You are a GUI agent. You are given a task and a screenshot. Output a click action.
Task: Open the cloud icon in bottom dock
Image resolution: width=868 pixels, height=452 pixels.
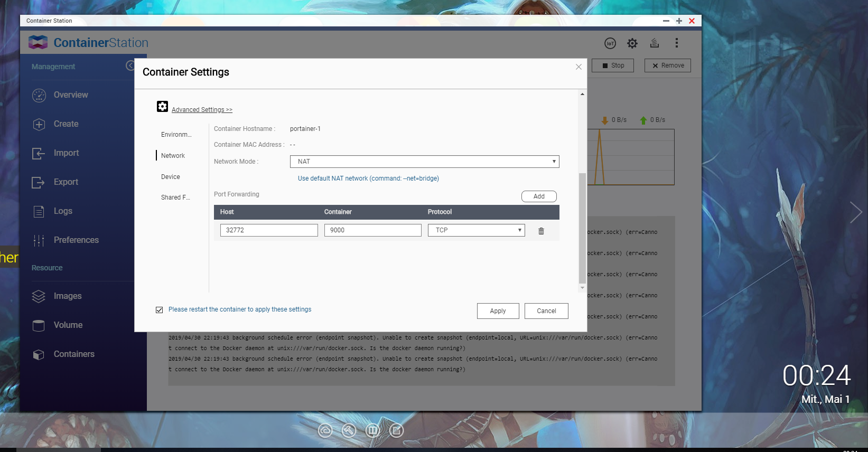pyautogui.click(x=325, y=431)
